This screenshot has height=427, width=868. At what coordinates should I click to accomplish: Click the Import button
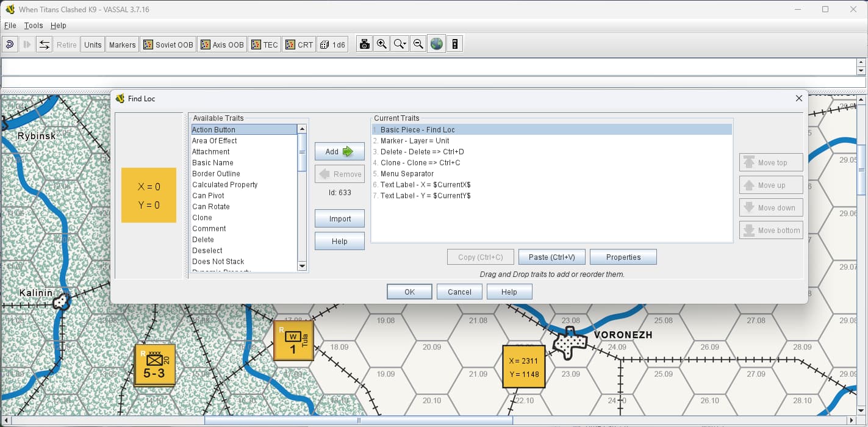coord(340,219)
